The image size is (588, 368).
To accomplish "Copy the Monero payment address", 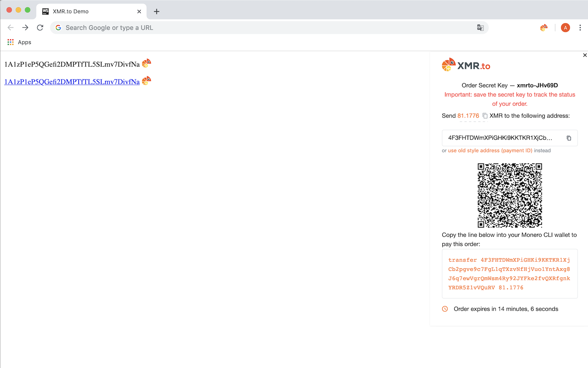I will (x=569, y=138).
